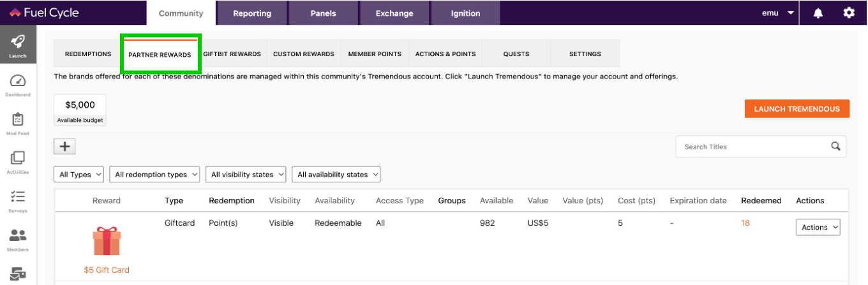Viewport: 868px width, 285px height.
Task: Switch to the Ignition top tab
Action: pyautogui.click(x=465, y=13)
